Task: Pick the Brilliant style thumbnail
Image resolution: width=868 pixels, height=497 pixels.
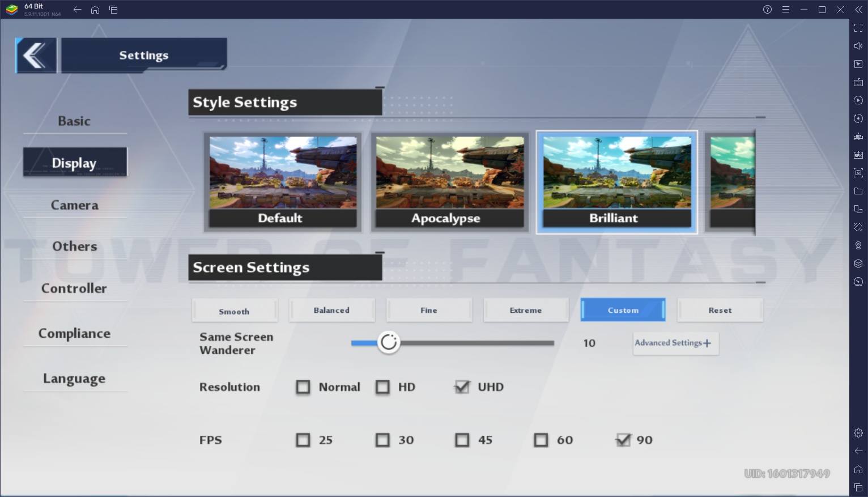Action: point(617,182)
